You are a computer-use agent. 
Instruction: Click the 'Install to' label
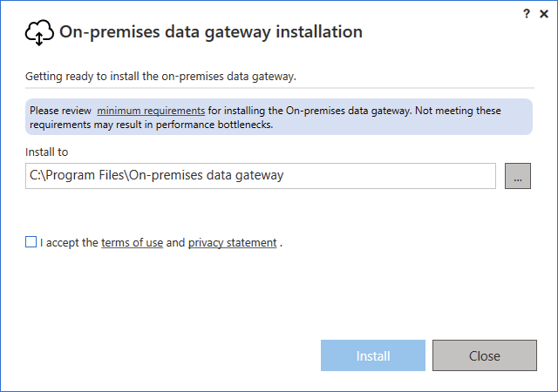click(x=46, y=152)
